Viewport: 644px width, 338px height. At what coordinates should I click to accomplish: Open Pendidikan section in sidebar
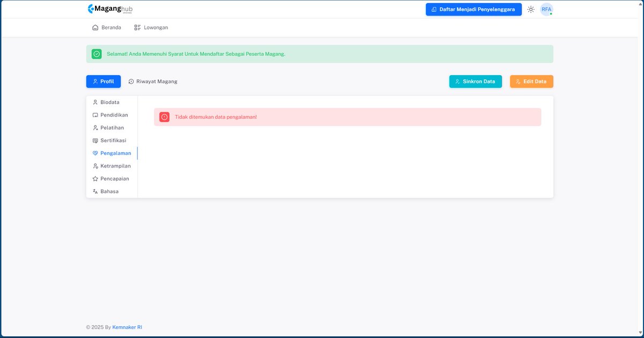pyautogui.click(x=112, y=115)
